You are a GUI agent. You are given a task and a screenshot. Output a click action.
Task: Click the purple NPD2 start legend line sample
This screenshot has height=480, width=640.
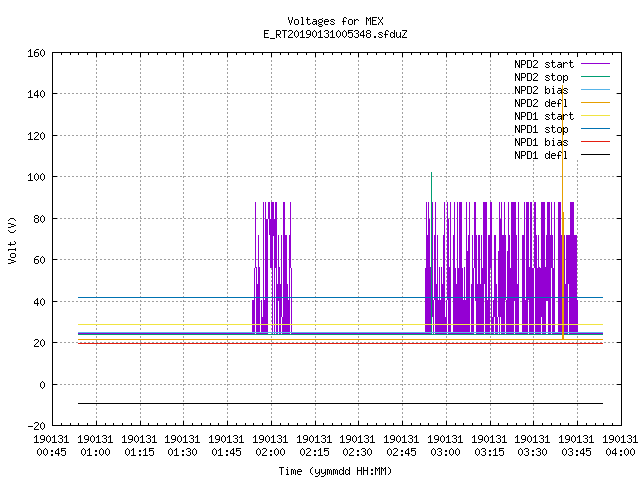pos(595,64)
